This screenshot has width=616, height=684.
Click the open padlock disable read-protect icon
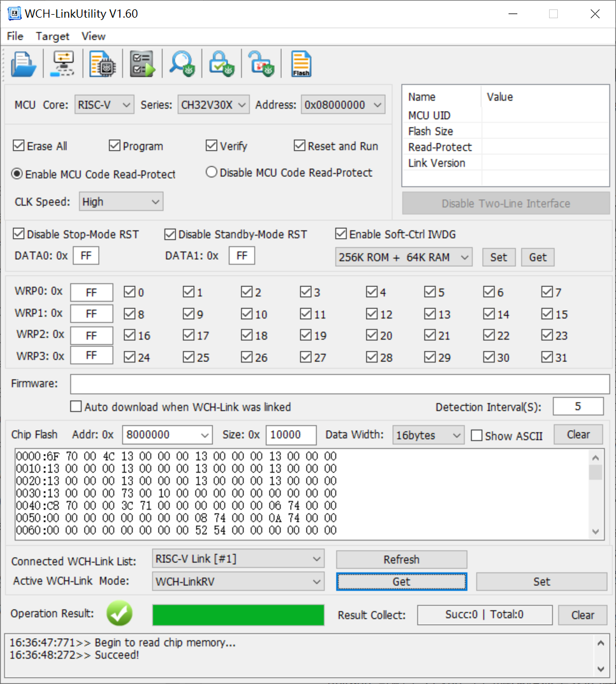tap(261, 63)
